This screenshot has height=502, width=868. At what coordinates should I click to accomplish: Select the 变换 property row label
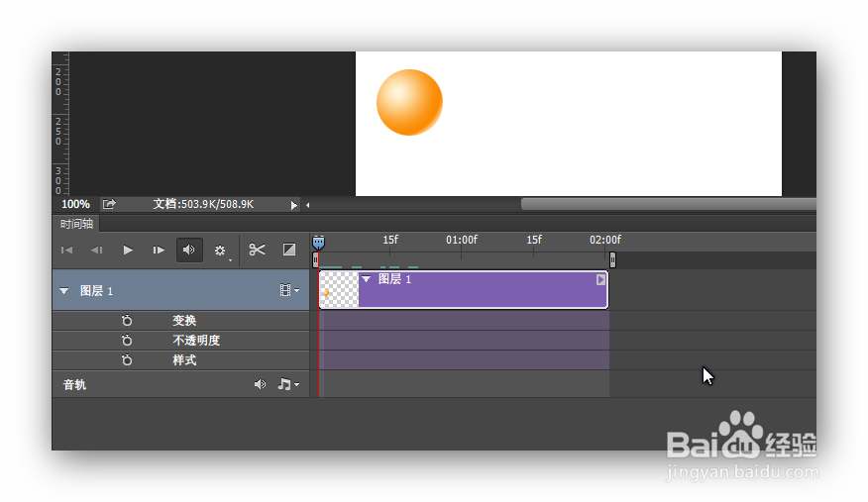(184, 321)
